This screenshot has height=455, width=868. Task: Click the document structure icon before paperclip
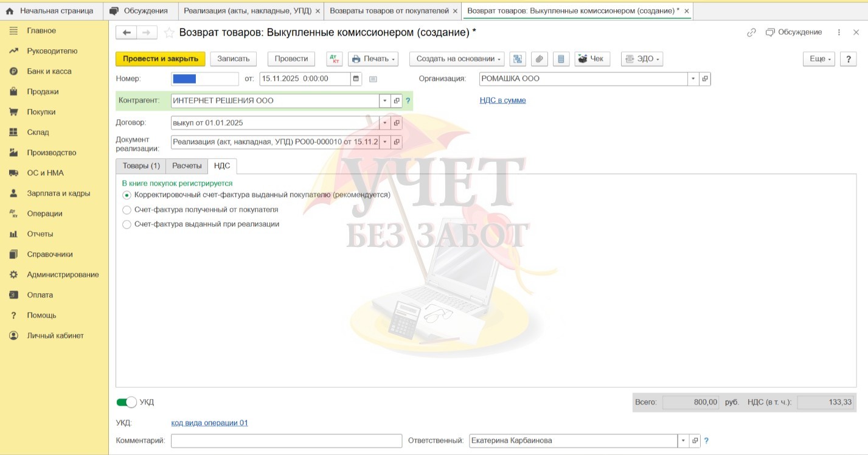[x=518, y=59]
